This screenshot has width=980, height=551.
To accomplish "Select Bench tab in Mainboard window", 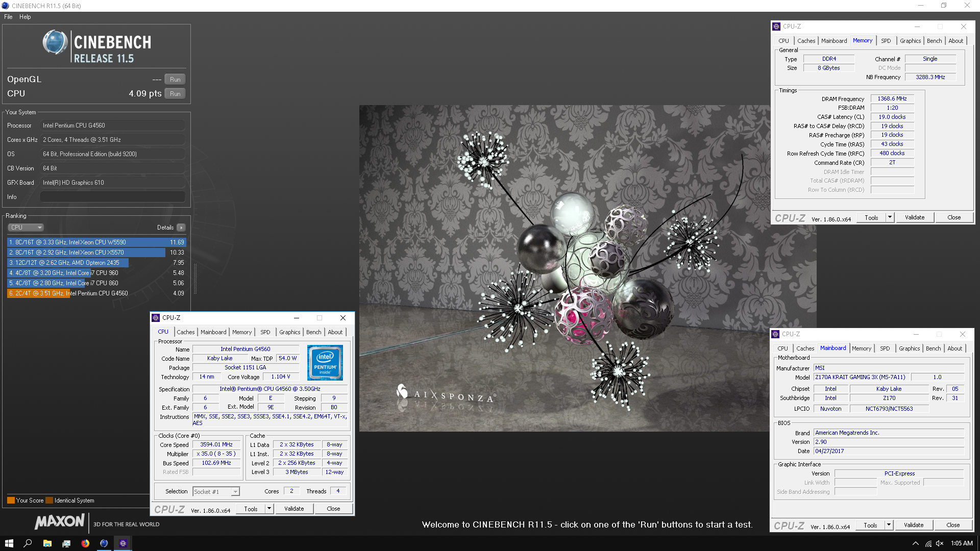I will [934, 348].
